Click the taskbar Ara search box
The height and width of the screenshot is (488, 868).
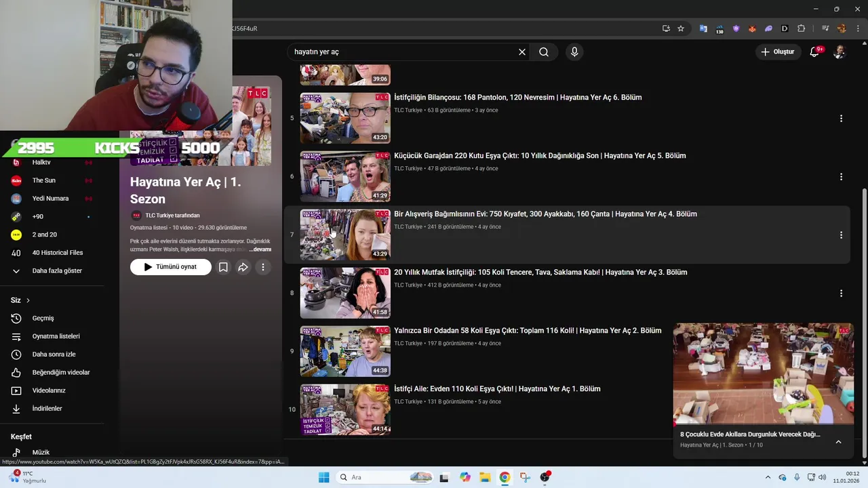click(385, 477)
